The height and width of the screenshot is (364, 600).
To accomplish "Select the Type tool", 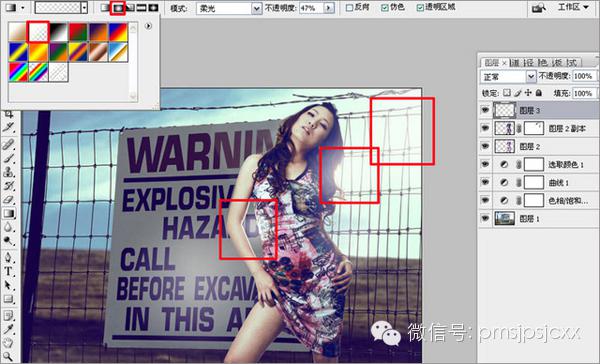I will point(8,271).
